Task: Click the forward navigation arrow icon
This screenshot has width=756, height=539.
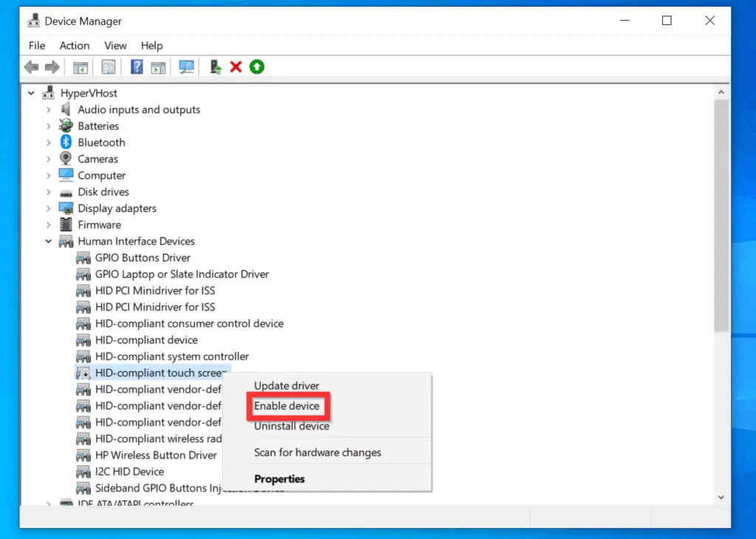Action: tap(52, 66)
